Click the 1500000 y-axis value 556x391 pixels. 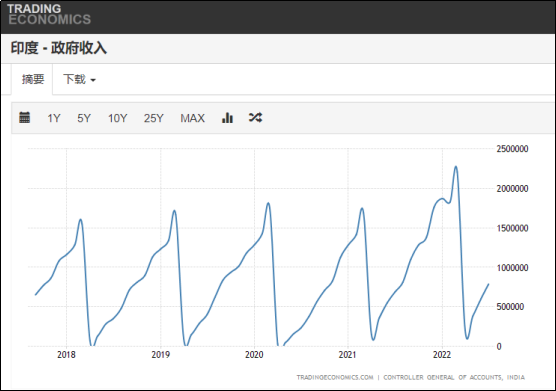(x=512, y=228)
